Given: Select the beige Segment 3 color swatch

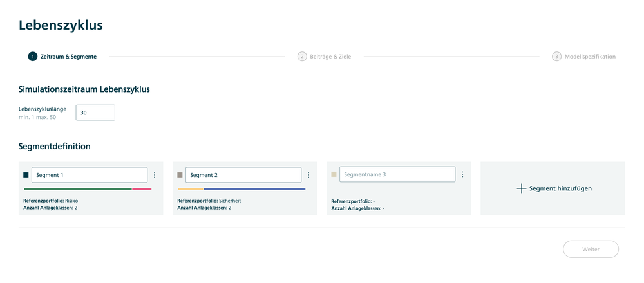Looking at the screenshot, I should click(334, 174).
